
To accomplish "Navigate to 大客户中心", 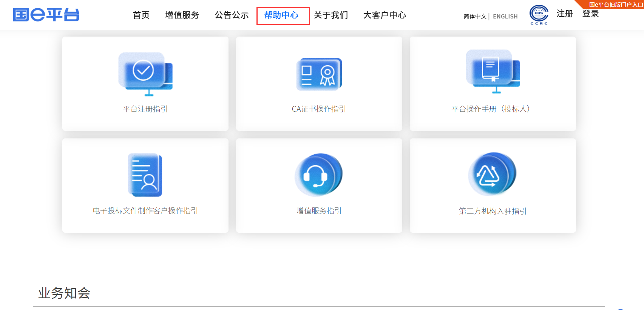I will click(x=385, y=15).
